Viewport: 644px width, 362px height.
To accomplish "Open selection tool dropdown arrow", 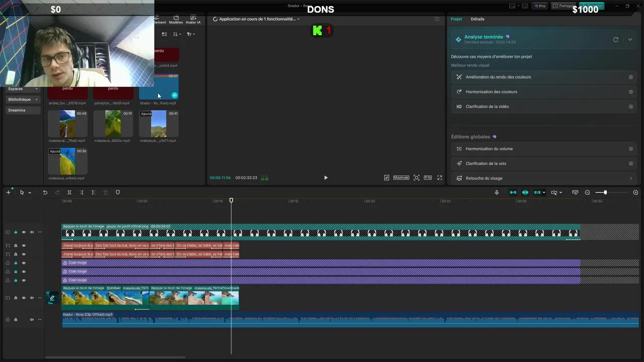I will click(30, 193).
